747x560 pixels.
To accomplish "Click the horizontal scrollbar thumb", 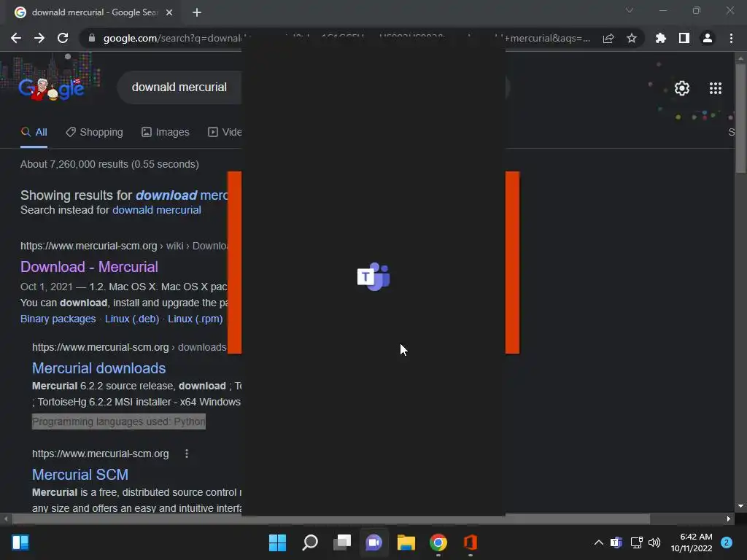I will 330,518.
